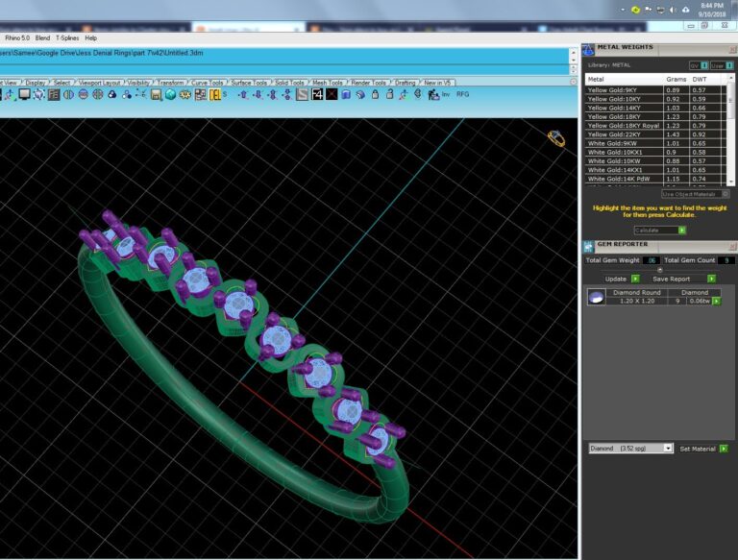Click the checkered grid pattern icon

click(200, 94)
